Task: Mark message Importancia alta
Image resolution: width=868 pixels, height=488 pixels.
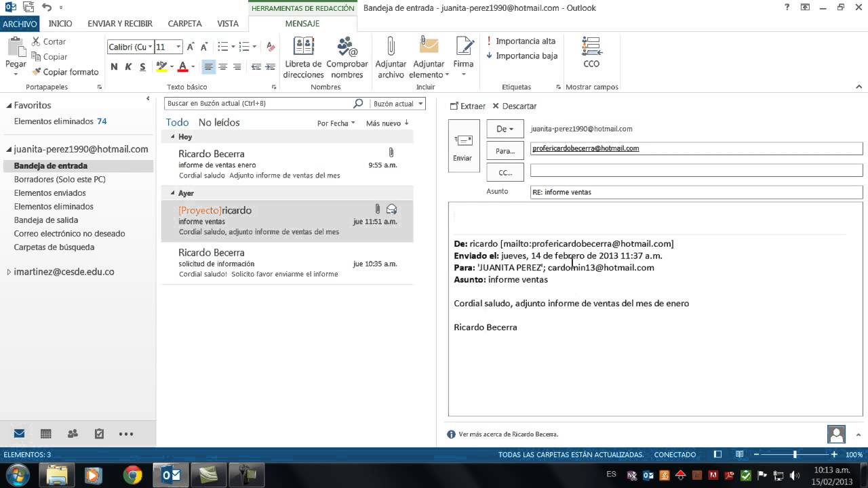Action: click(520, 41)
